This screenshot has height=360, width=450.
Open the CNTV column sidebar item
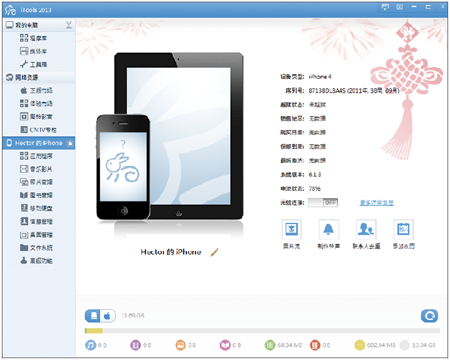point(38,130)
